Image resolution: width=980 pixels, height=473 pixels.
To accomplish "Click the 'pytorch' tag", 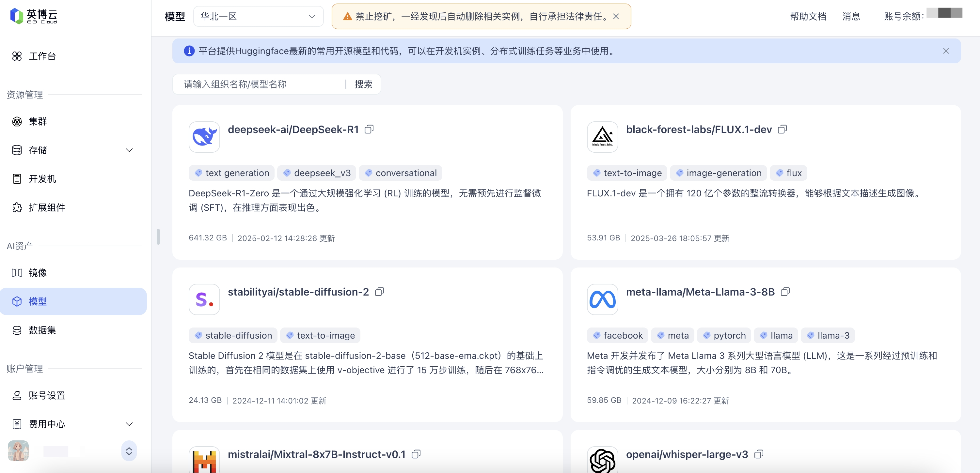I will [724, 335].
